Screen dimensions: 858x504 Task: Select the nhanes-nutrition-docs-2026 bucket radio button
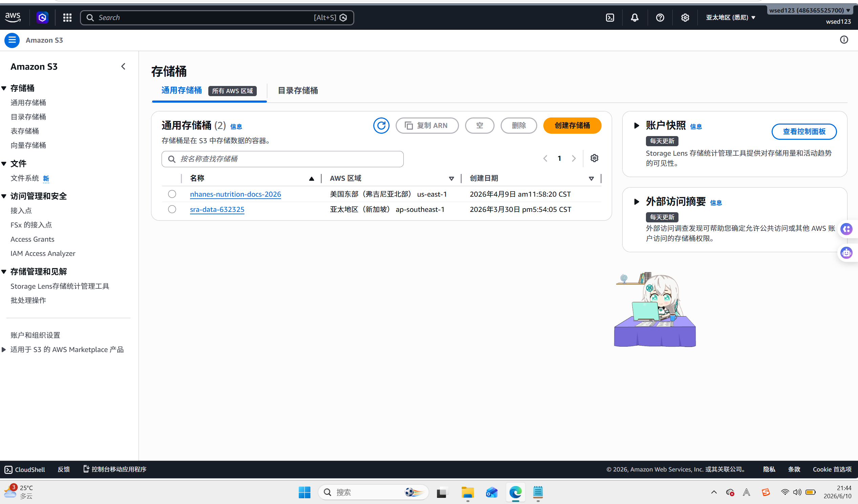coord(172,194)
